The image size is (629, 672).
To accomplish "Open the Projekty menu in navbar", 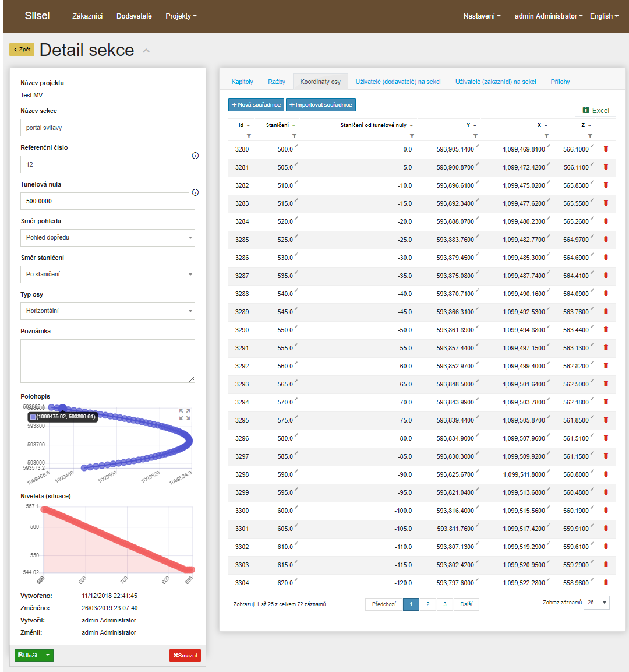I will point(181,16).
